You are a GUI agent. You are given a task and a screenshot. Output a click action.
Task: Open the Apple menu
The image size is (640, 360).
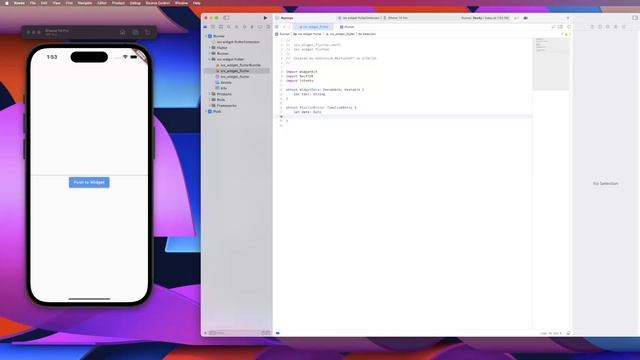click(x=7, y=3)
